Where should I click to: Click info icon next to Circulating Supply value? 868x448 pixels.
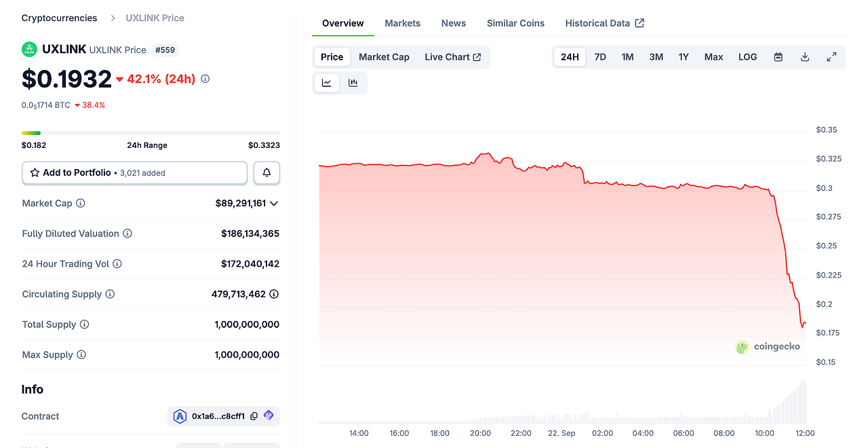[274, 294]
